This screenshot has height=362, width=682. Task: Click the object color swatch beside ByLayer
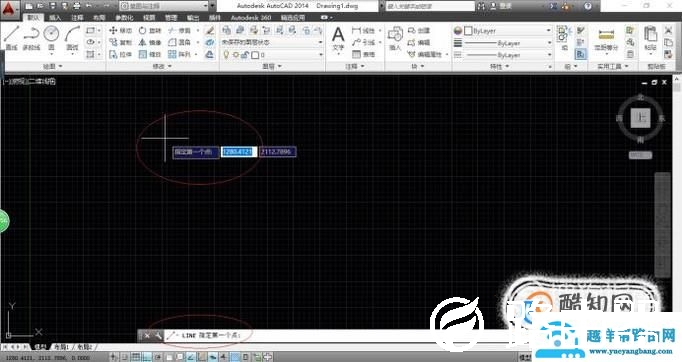pyautogui.click(x=468, y=31)
